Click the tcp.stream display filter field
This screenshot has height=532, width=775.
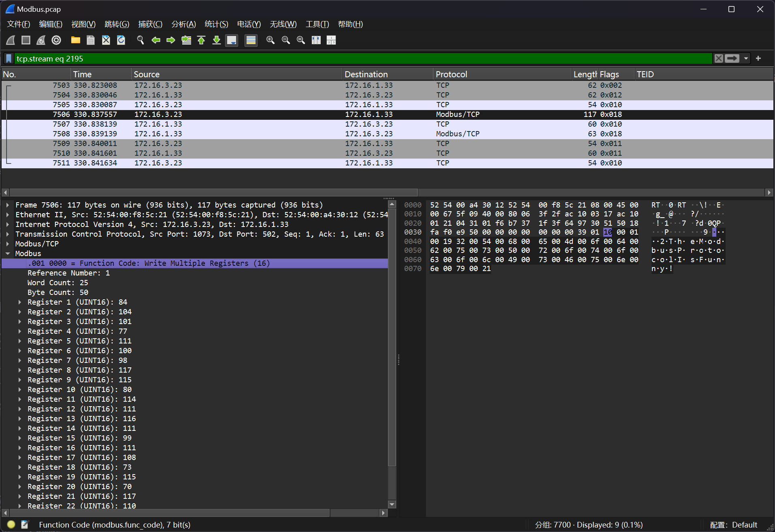(x=363, y=59)
